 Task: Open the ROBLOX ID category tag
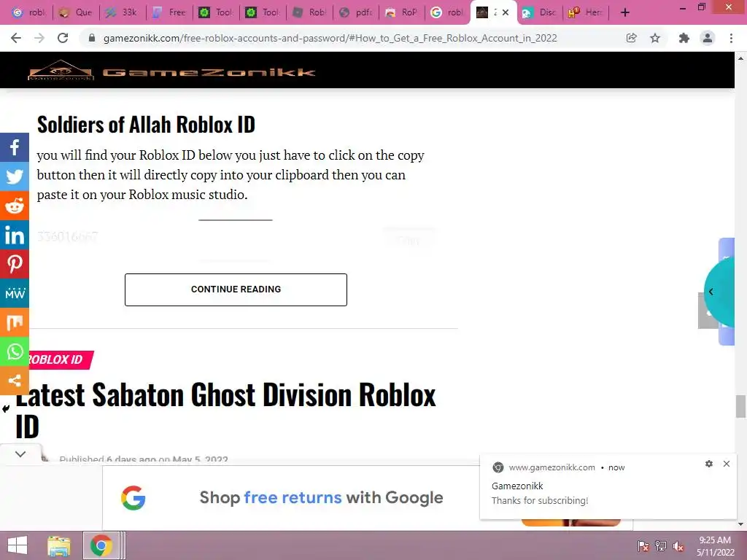point(56,359)
